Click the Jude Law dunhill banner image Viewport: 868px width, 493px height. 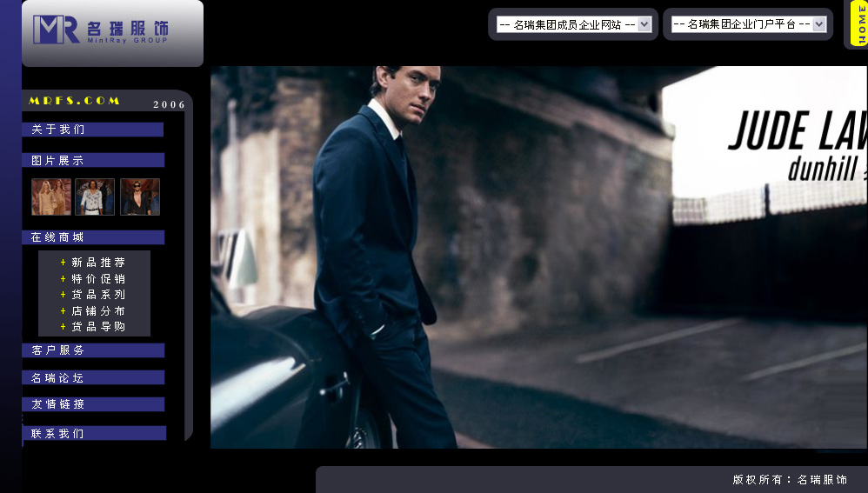pyautogui.click(x=538, y=257)
